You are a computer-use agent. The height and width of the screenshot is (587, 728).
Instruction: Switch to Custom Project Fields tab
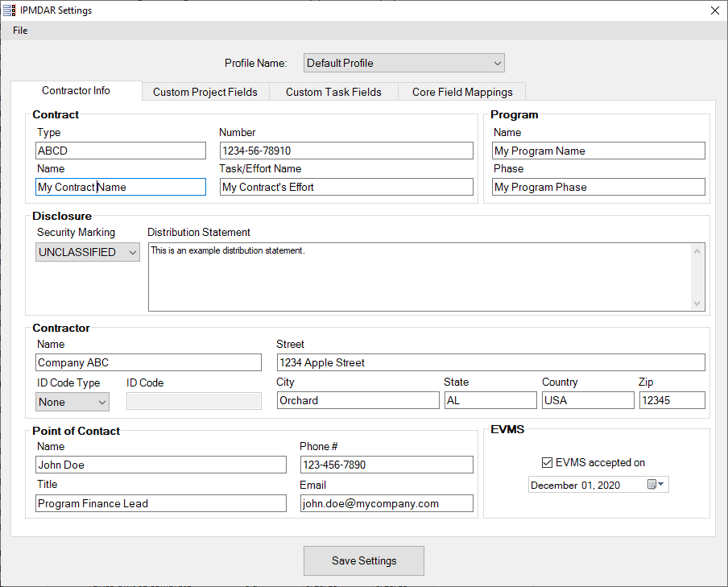pos(205,92)
